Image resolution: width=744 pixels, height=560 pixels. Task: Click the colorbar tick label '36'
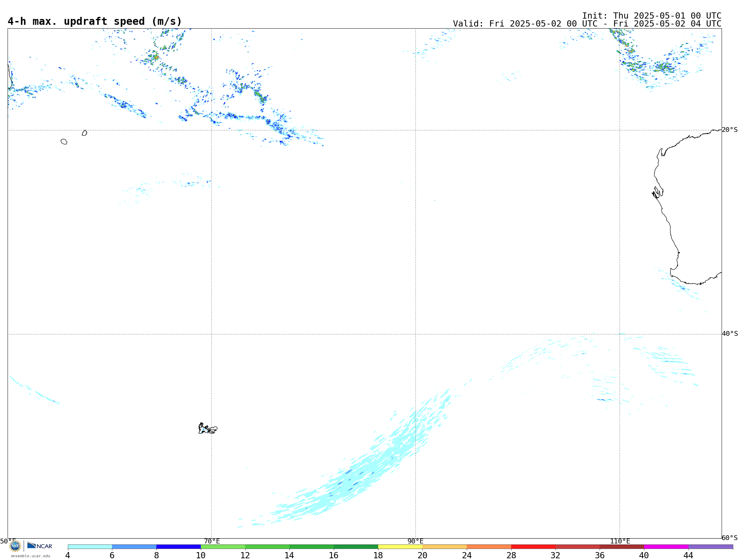coord(600,555)
